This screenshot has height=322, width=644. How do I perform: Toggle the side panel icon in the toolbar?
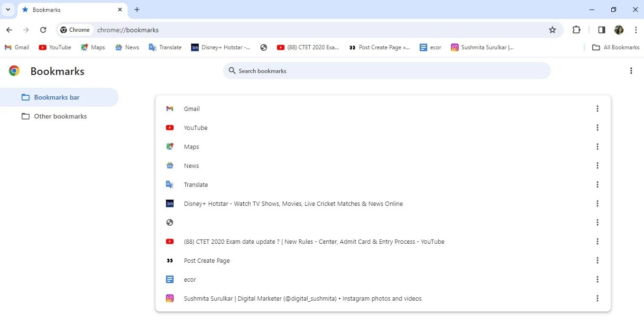click(601, 29)
